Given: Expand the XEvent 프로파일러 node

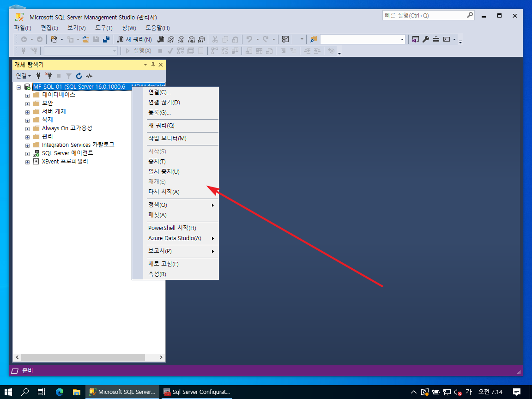Looking at the screenshot, I should coord(28,162).
